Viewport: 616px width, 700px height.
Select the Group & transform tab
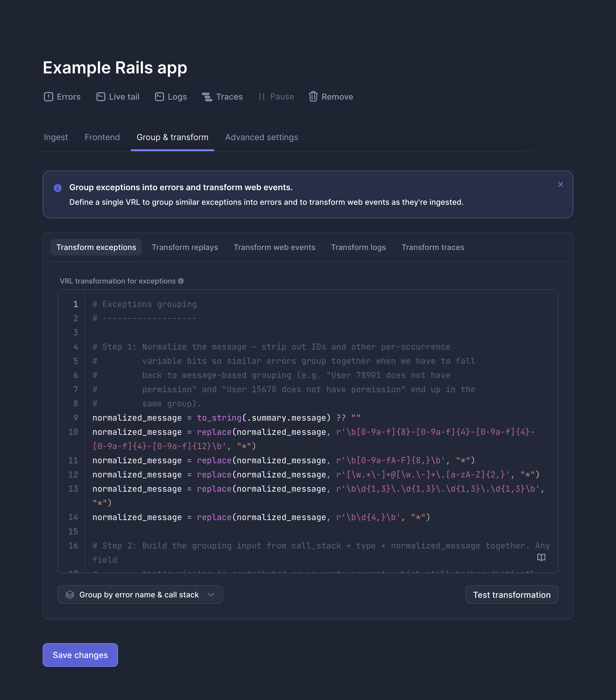pos(172,137)
